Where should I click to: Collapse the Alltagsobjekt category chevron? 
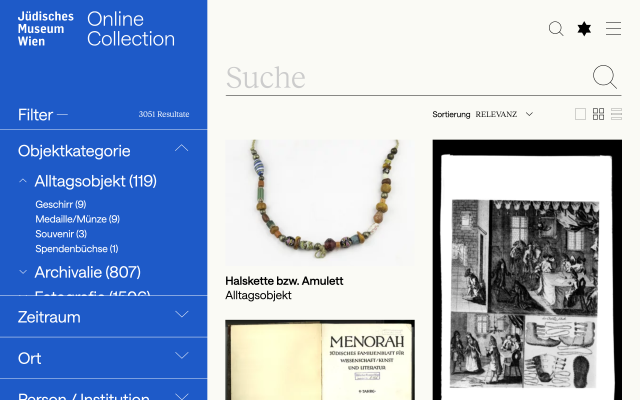(x=23, y=181)
